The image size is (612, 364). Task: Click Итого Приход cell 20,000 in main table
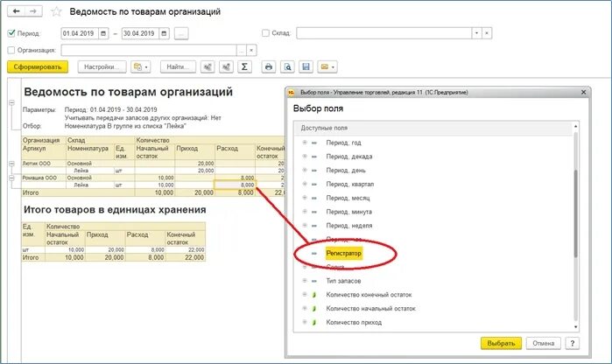194,192
